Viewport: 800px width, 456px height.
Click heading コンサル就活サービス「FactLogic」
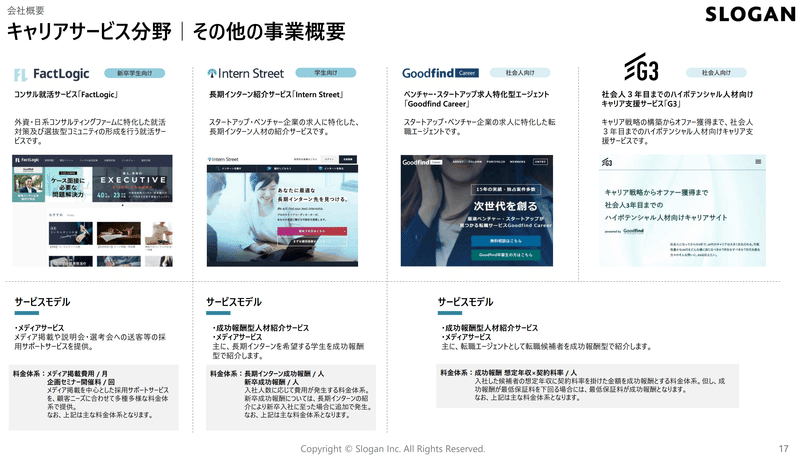(66, 94)
